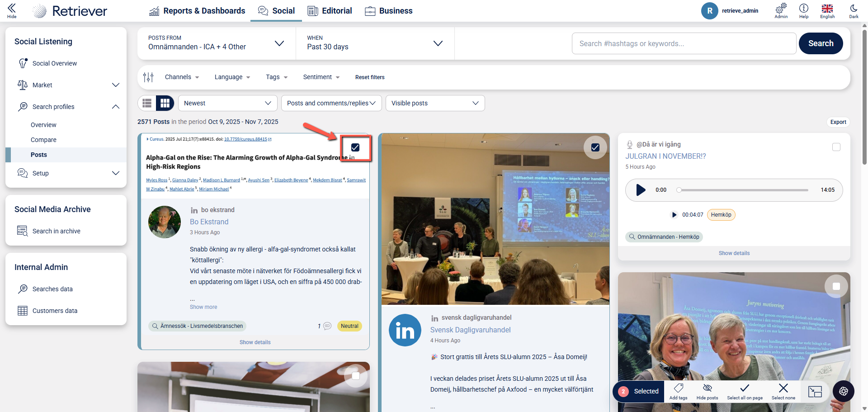Viewport: 868px width, 412px height.
Task: Open the Language filter dropdown
Action: pos(232,77)
